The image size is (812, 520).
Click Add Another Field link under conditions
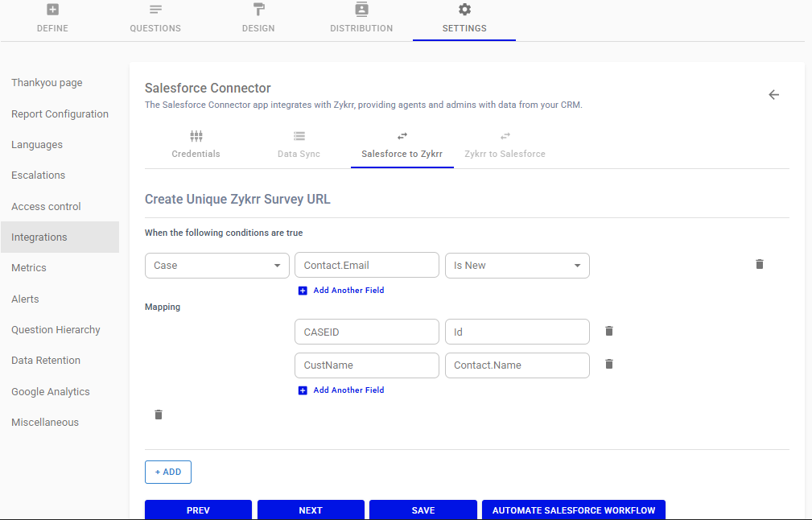[348, 291]
